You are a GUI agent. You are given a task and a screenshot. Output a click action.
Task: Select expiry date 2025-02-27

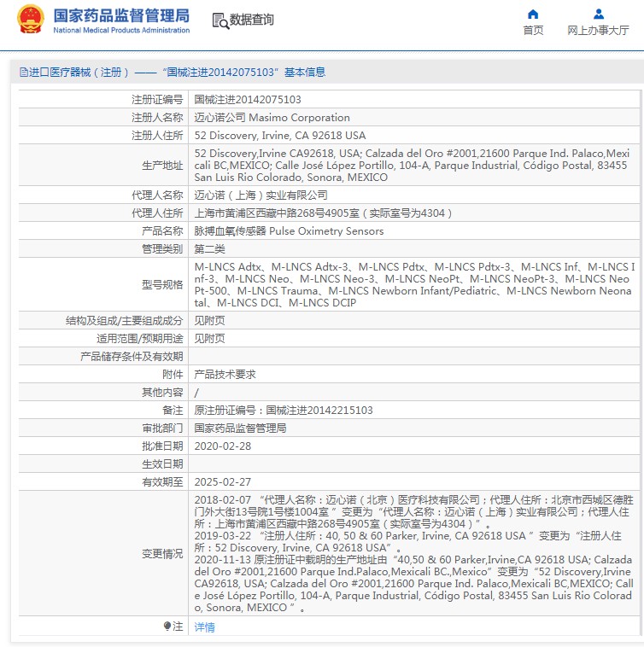coord(223,482)
